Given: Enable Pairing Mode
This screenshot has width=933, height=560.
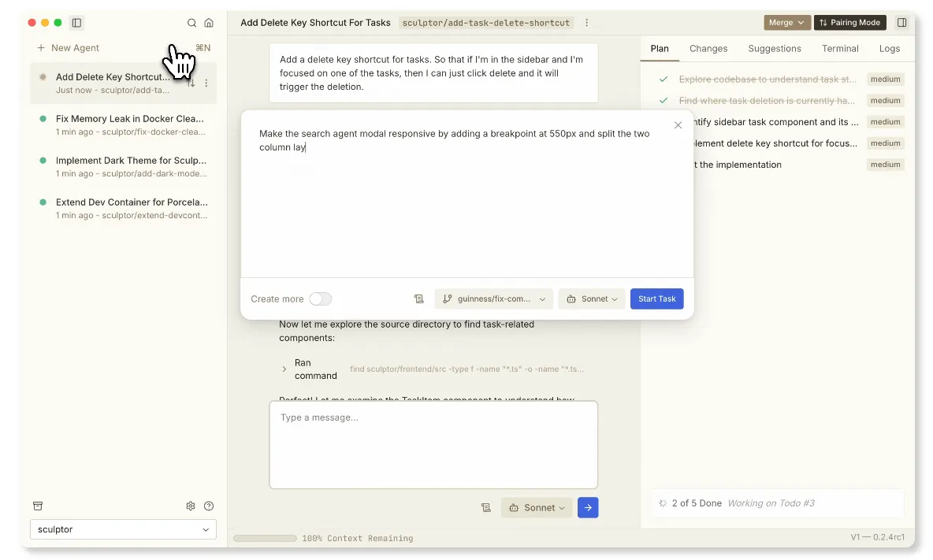Looking at the screenshot, I should coord(849,23).
